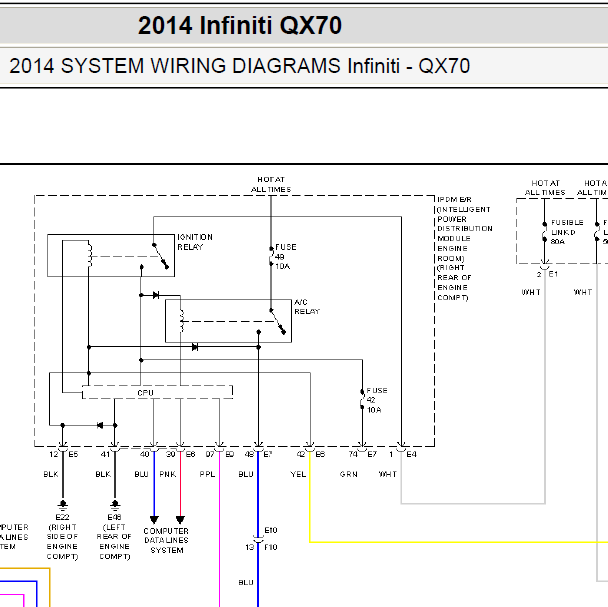608x607 pixels.
Task: Click the "E1" connector label
Action: pyautogui.click(x=553, y=274)
